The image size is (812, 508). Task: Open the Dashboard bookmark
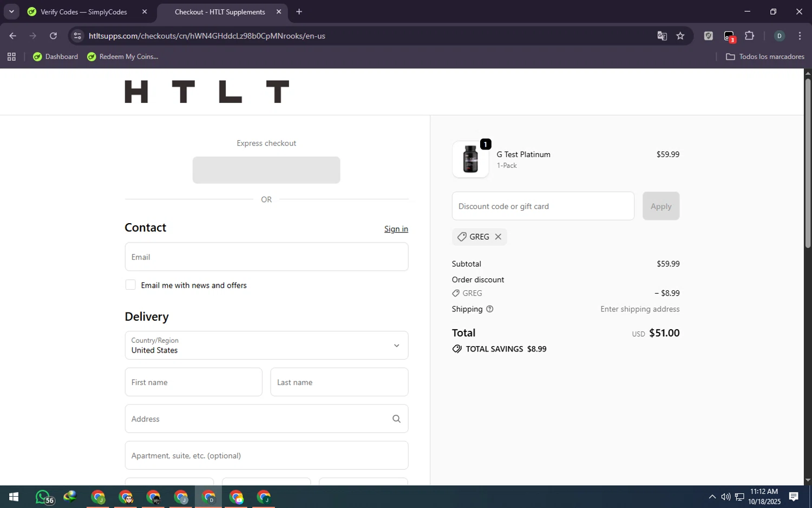(56, 56)
